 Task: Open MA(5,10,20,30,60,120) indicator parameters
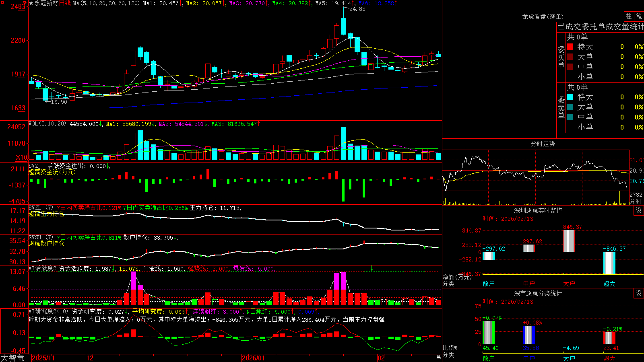[x=106, y=3]
